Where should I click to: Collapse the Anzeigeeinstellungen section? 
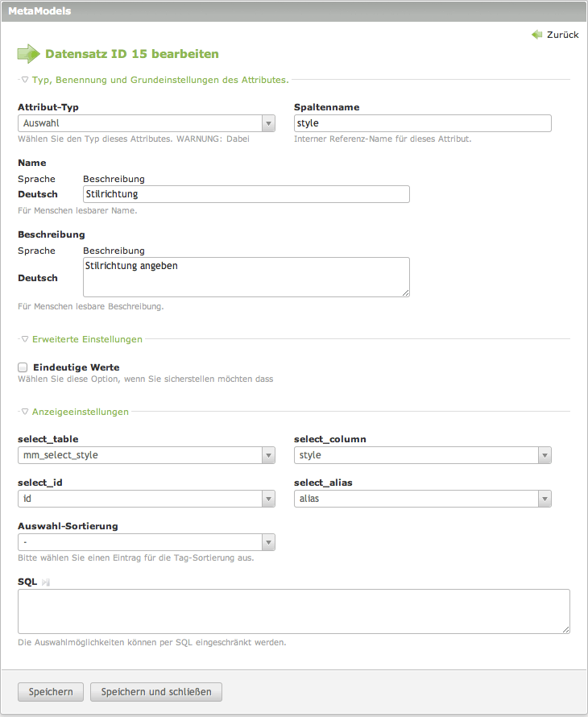click(x=80, y=412)
